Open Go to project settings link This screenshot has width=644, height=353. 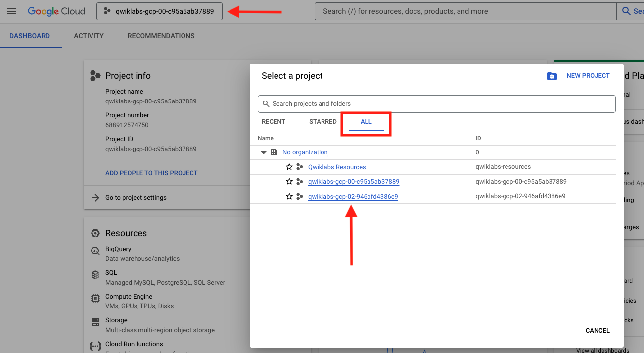click(x=136, y=198)
